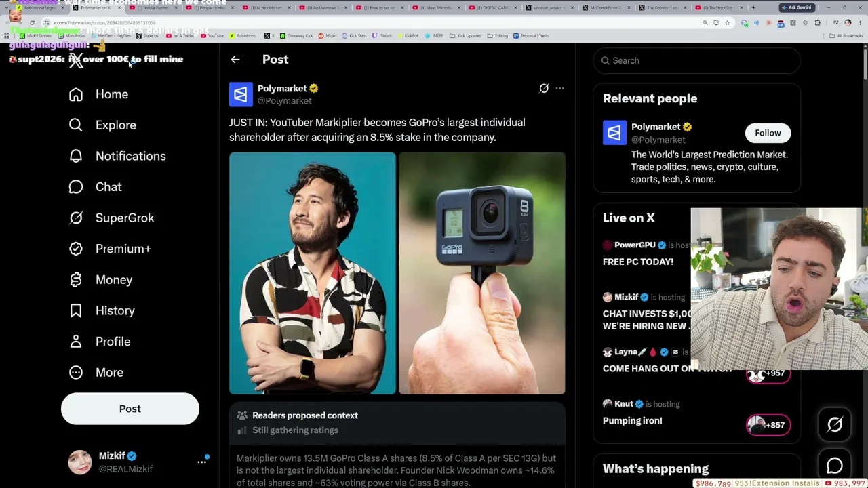
Task: Open the GoPro camera photo
Action: click(x=482, y=273)
